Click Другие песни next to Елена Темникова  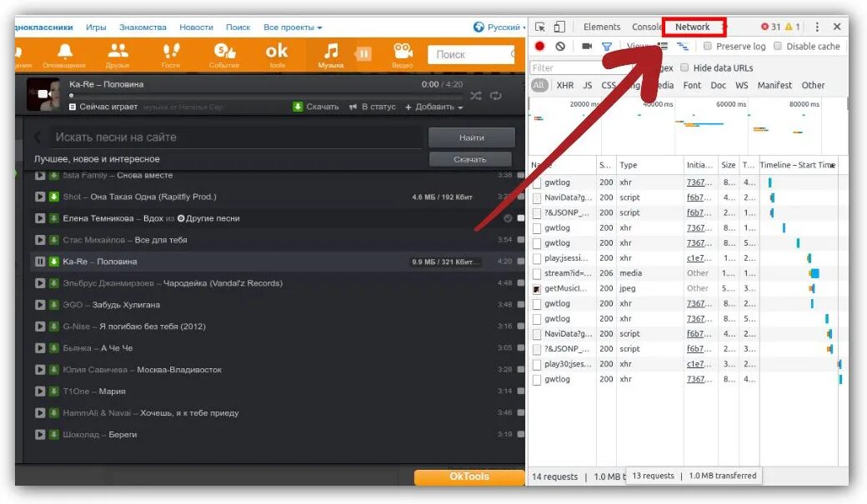click(208, 218)
